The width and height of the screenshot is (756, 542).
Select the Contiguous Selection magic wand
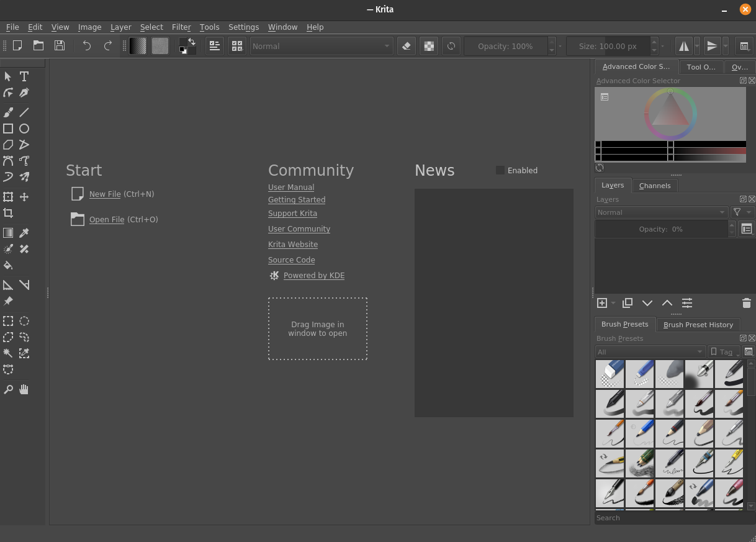click(x=8, y=353)
